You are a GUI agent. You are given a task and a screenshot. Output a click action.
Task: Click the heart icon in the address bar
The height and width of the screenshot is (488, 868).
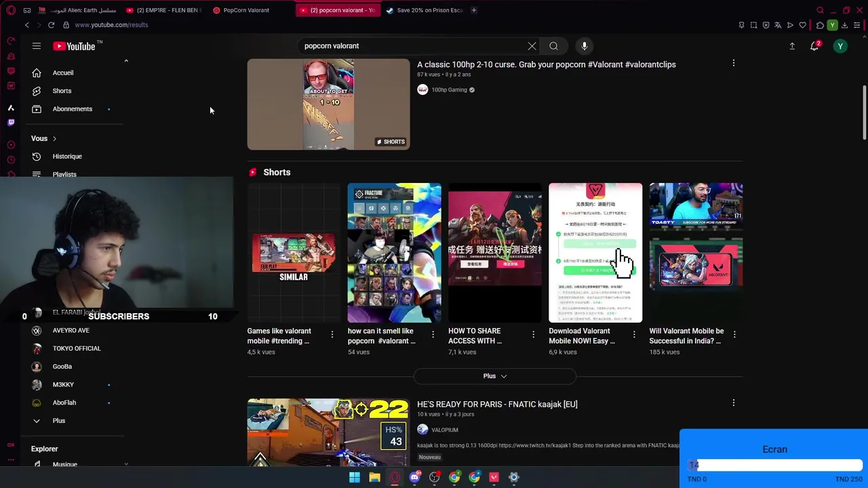(x=803, y=25)
